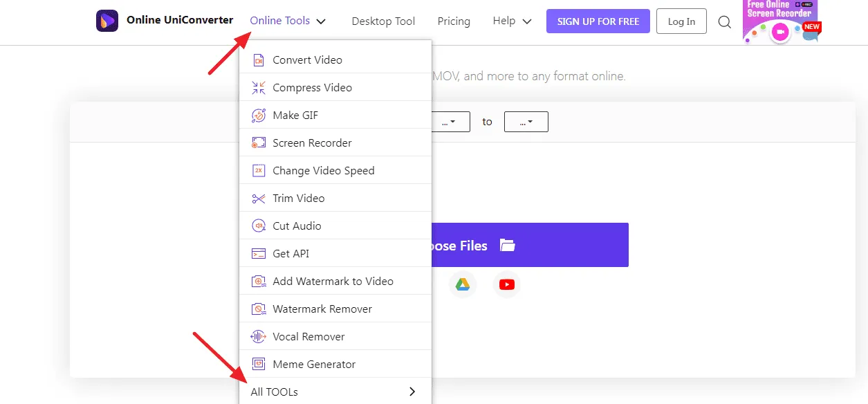Choose Screen Recorder from menu
This screenshot has width=868, height=404.
pyautogui.click(x=335, y=143)
